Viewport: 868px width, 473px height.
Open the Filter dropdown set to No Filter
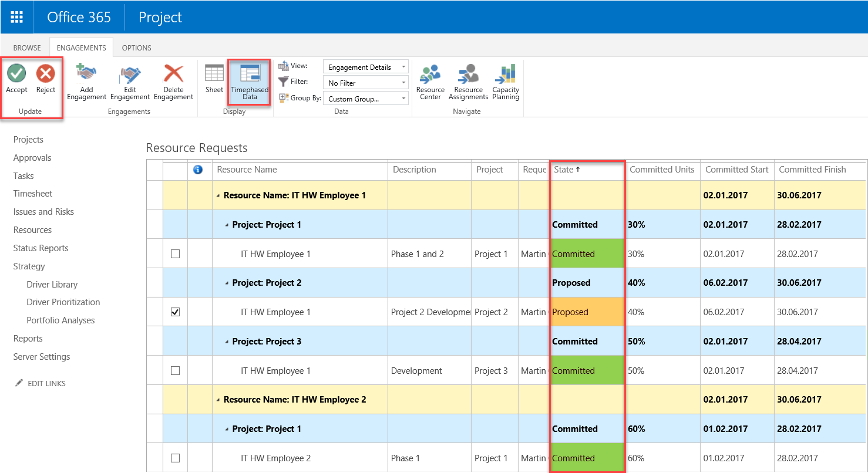pyautogui.click(x=365, y=83)
